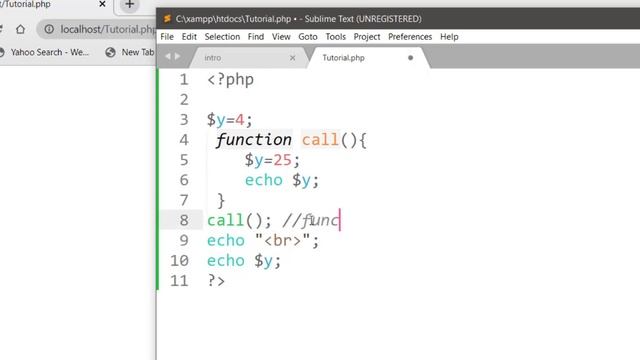Open the Preferences menu
Screen dimensions: 640x360
pos(410,37)
